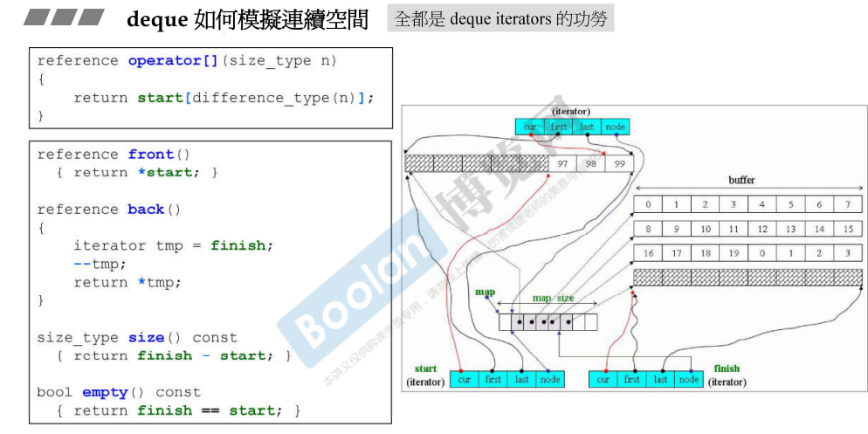This screenshot has height=434, width=868.
Task: Select the gray 'deque iterators' subtitle box
Action: [500, 18]
